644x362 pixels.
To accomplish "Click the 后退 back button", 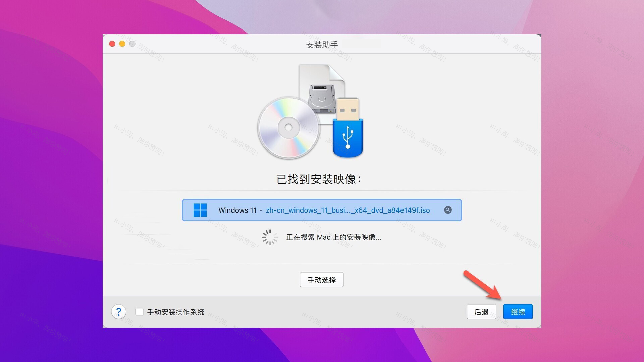I will click(x=482, y=312).
